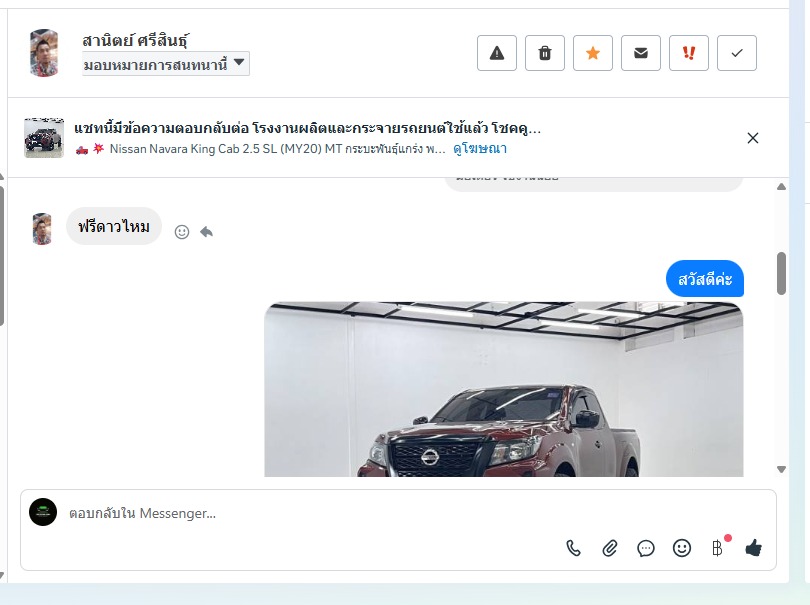Open the Nissan Navara ad thumbnail
This screenshot has height=605, width=810.
coord(44,138)
